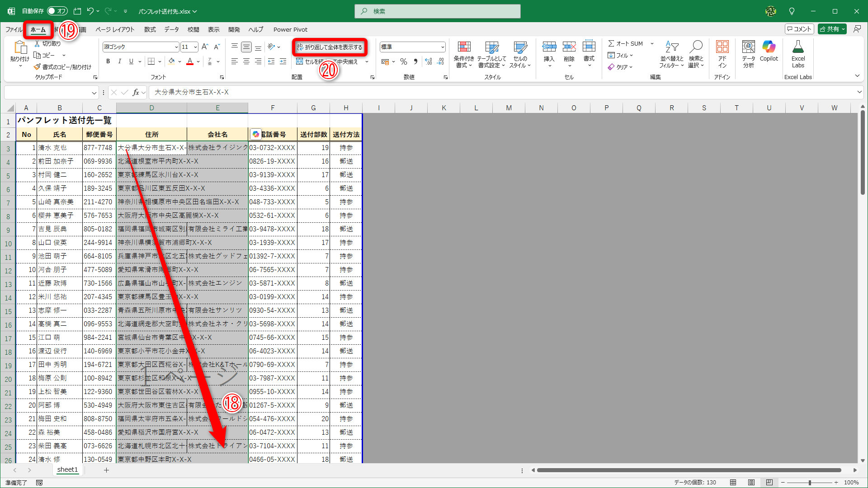Toggle the AutoSave (自動保存) switch

coord(57,11)
